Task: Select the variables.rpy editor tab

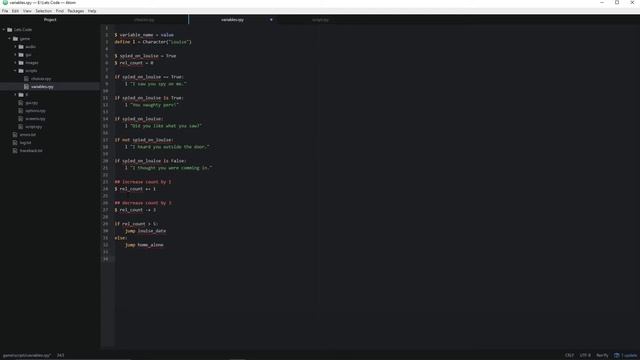Action: [x=232, y=20]
